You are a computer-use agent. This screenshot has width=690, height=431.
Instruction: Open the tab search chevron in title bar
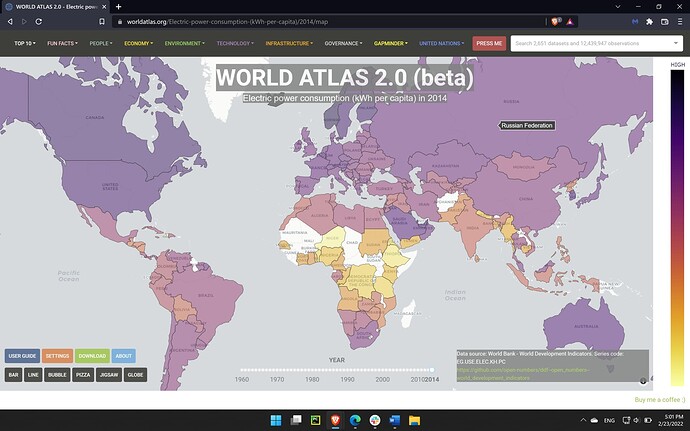(618, 7)
